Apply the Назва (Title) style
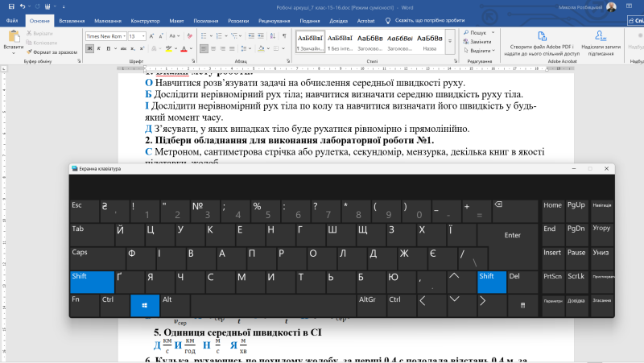The image size is (644, 363). coord(430,42)
